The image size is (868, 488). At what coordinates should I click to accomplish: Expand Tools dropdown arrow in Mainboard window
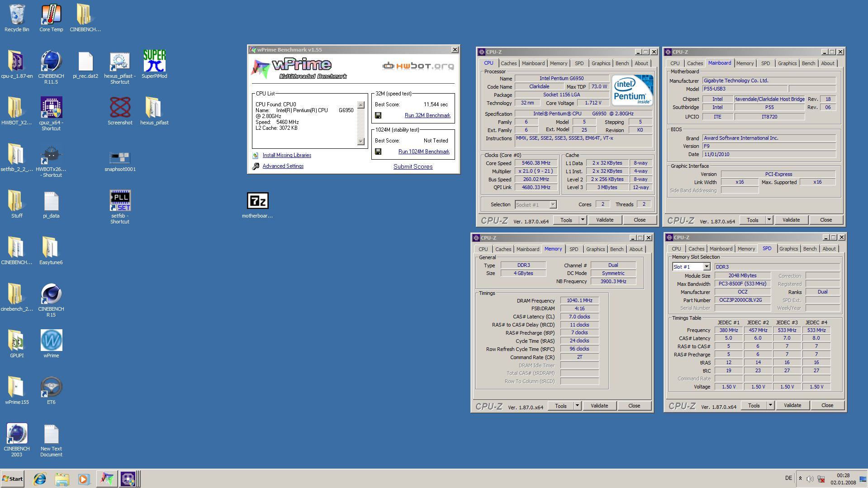tap(769, 220)
